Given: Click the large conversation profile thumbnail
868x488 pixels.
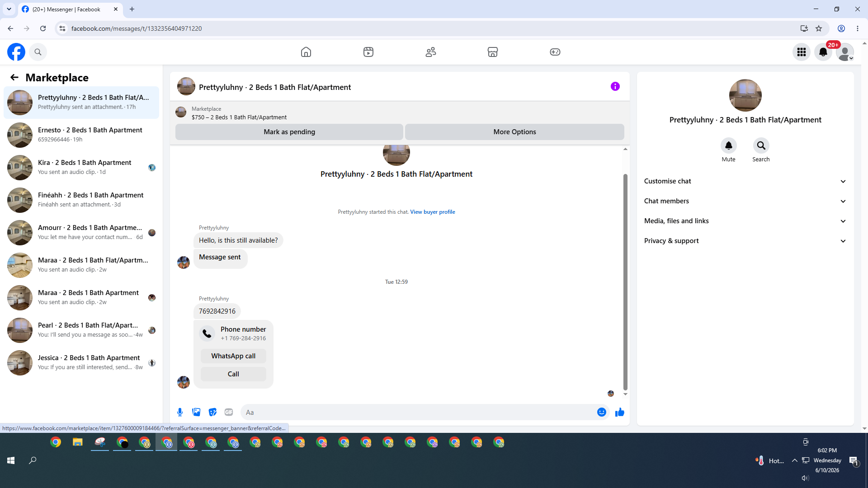Looking at the screenshot, I should 745,95.
